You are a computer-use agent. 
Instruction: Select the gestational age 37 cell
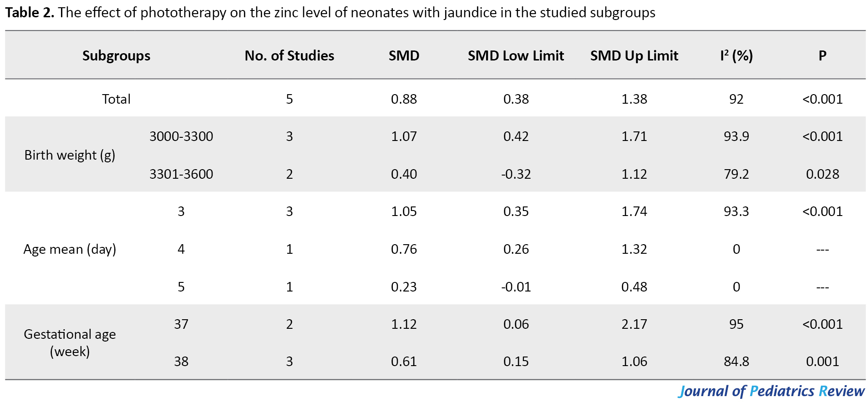click(x=181, y=324)
